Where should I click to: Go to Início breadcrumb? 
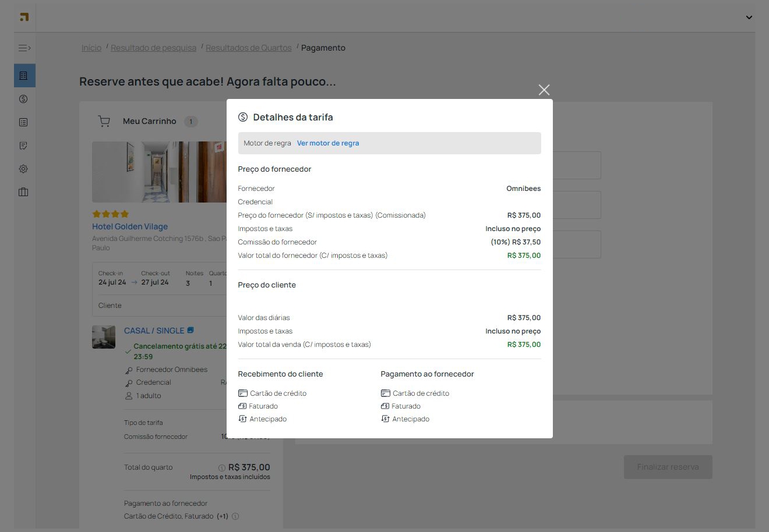[91, 48]
